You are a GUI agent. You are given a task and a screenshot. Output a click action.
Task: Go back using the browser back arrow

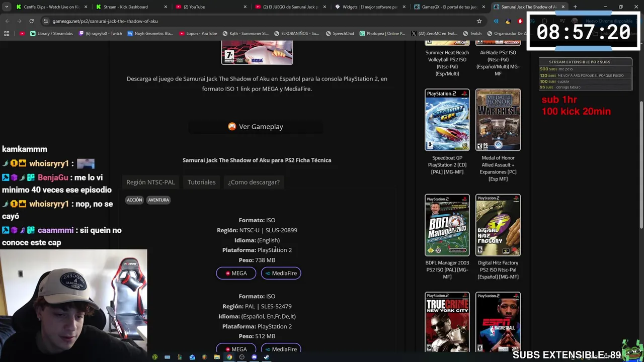coord(7,21)
